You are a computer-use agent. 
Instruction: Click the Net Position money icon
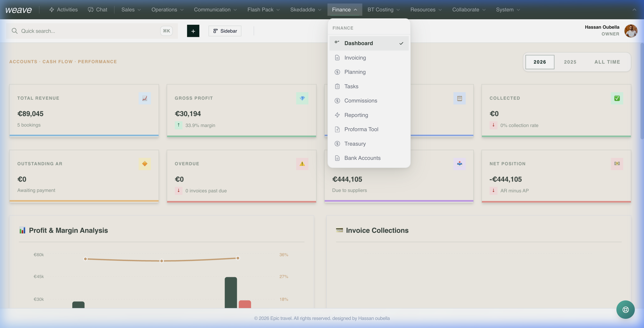click(617, 164)
